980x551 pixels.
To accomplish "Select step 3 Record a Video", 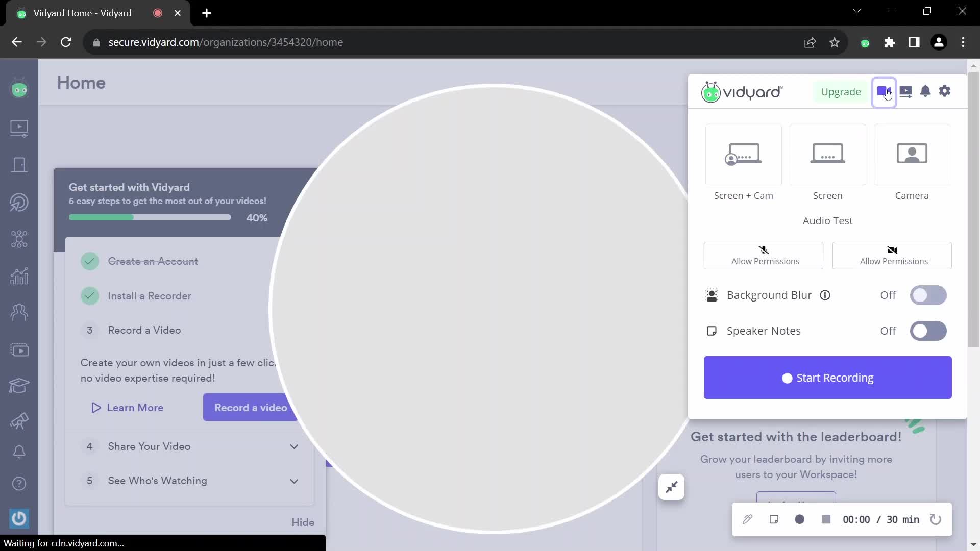I will tap(144, 330).
